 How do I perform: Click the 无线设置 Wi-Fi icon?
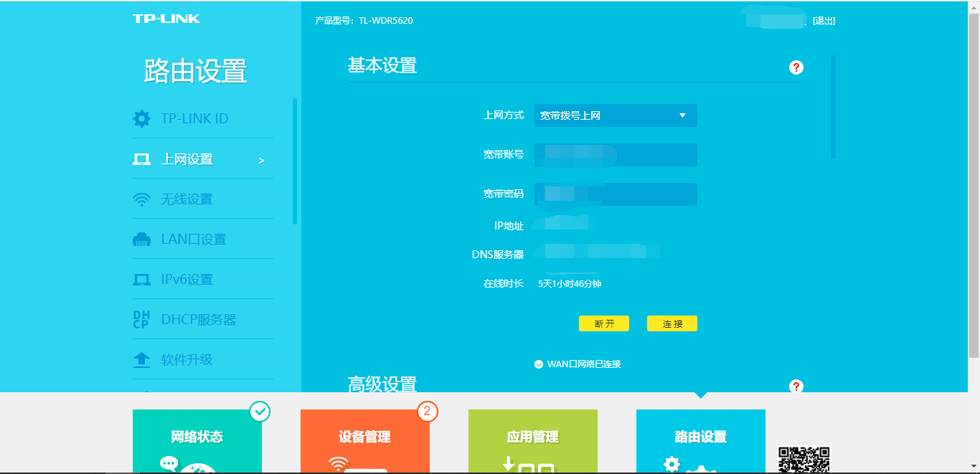coord(142,199)
